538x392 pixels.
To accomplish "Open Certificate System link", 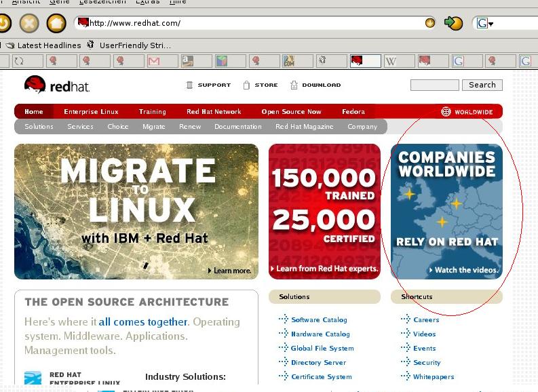I will (x=322, y=377).
